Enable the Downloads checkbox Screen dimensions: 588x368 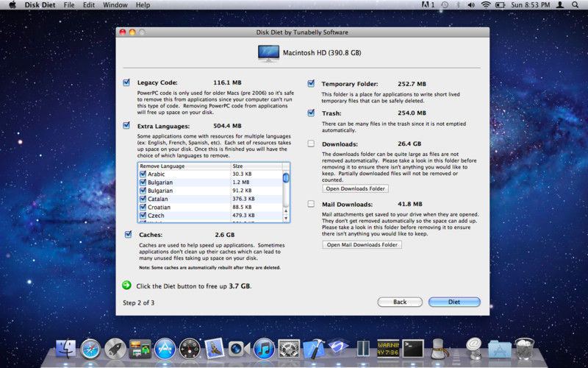(x=311, y=144)
